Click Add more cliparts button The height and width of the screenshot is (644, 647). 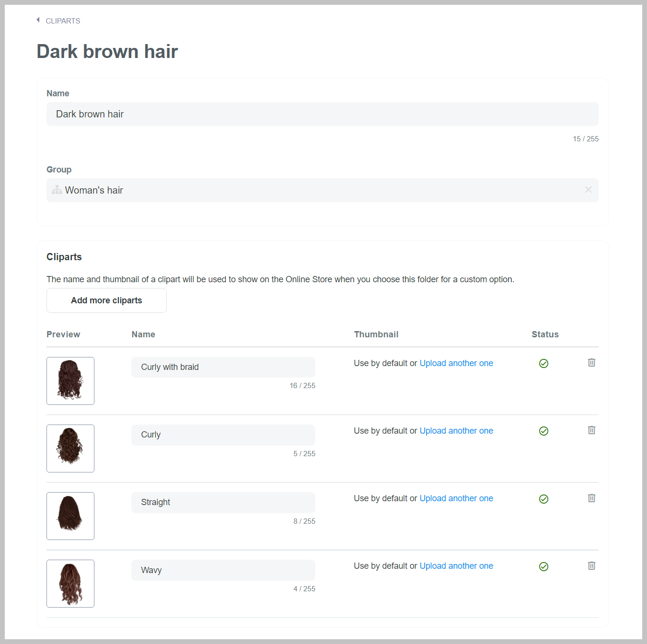click(x=106, y=300)
